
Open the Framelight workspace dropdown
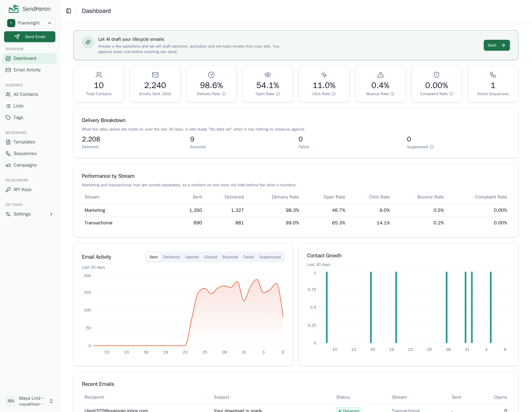30,23
